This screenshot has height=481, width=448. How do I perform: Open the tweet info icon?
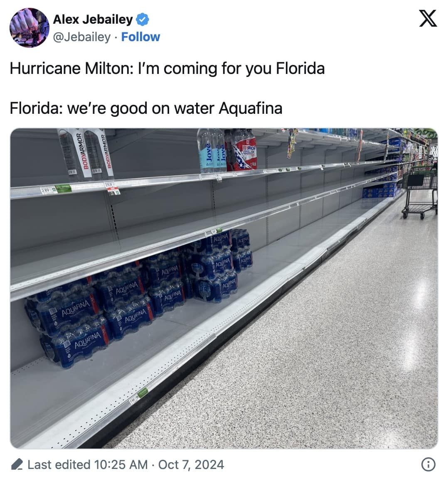tap(428, 464)
